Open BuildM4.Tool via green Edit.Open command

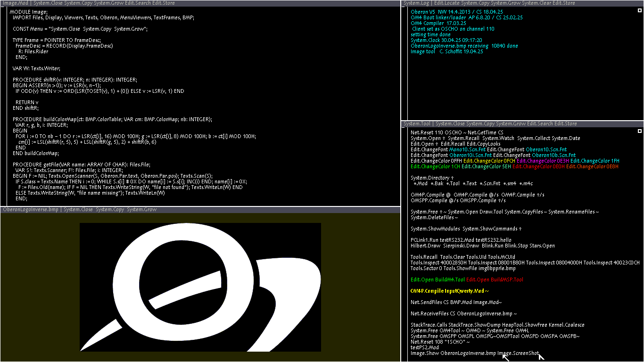(x=438, y=280)
